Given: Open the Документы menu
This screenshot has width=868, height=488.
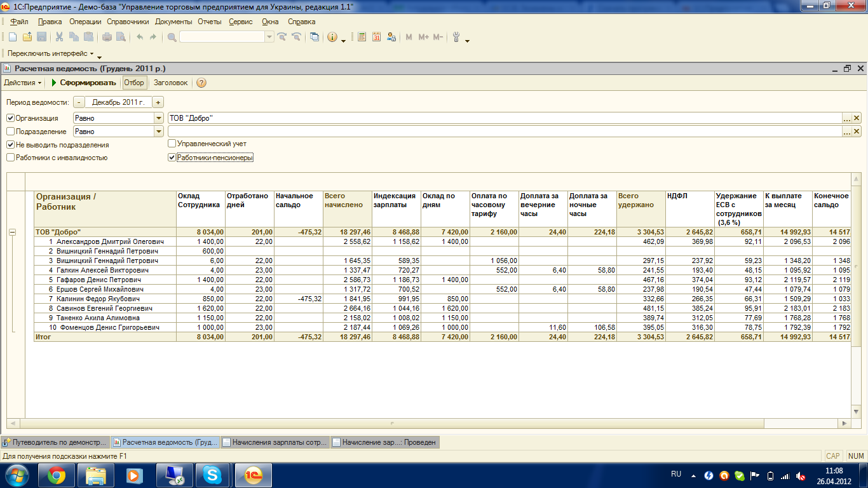Looking at the screenshot, I should pos(173,22).
